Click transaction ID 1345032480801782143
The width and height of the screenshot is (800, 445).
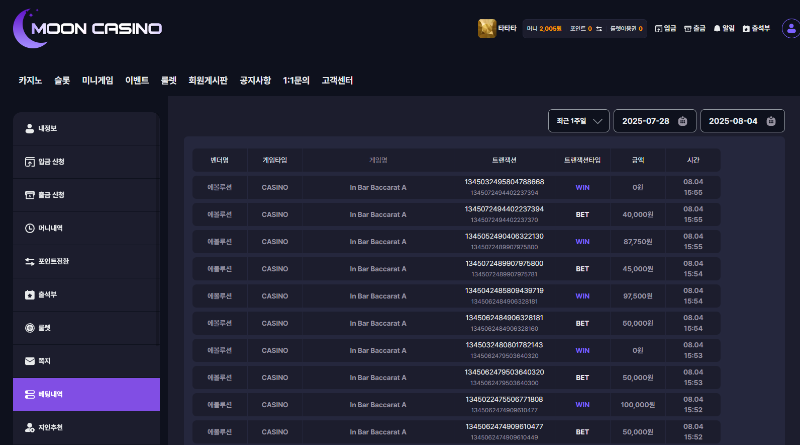[504, 345]
